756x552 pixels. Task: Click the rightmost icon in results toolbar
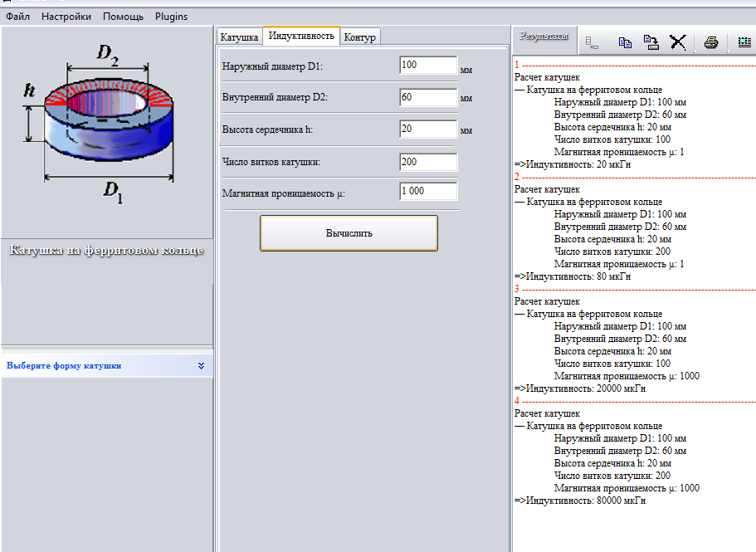click(744, 43)
